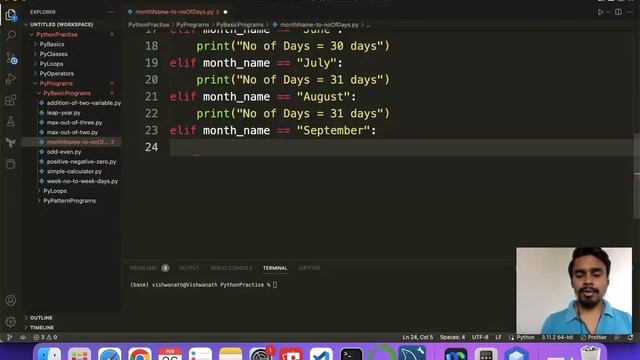640x360 pixels.
Task: Open MySQL Workbench from the Dock
Action: point(412,353)
